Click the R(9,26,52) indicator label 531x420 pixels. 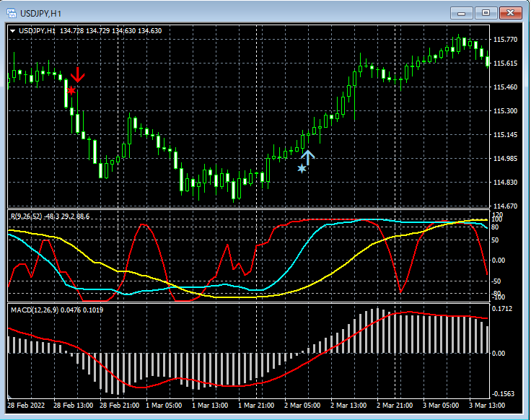click(x=26, y=216)
